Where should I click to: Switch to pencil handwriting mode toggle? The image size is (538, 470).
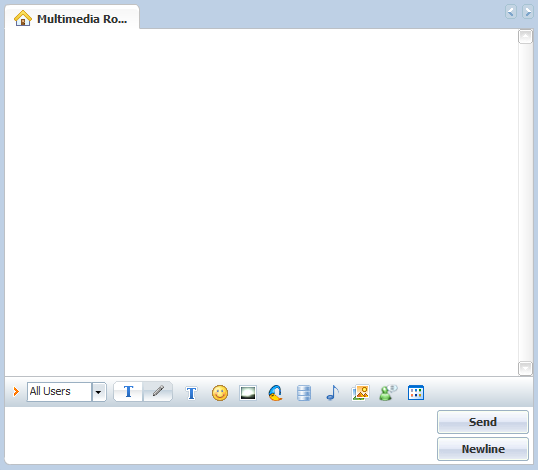158,392
